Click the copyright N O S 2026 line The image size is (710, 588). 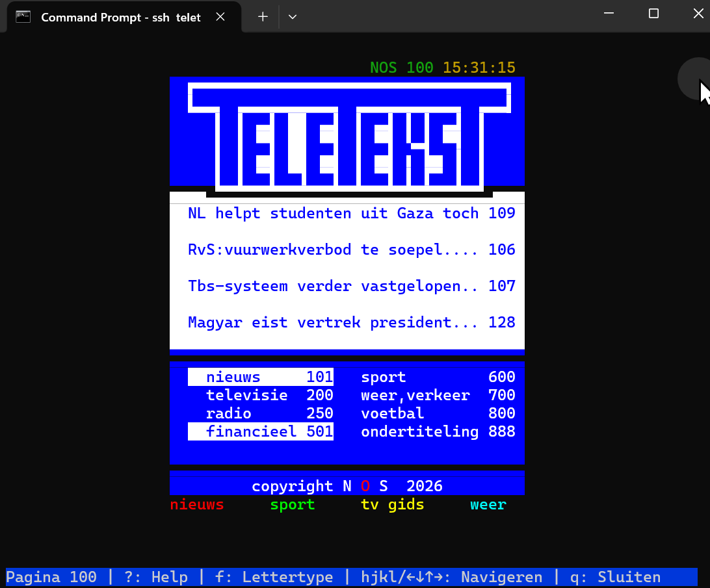pyautogui.click(x=347, y=486)
